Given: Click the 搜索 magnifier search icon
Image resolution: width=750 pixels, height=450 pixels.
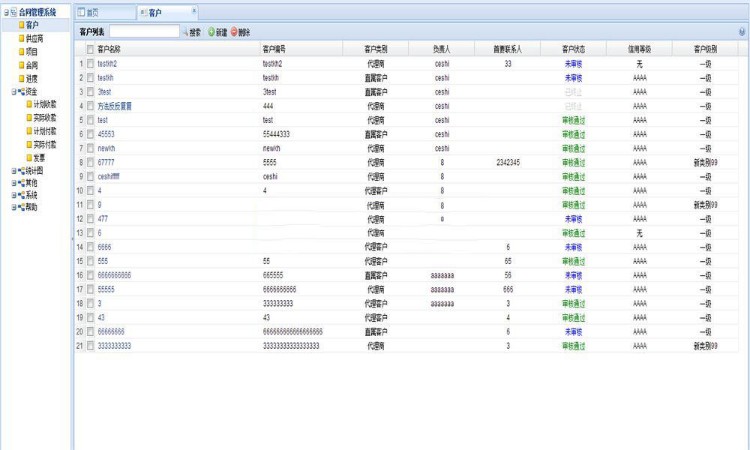Looking at the screenshot, I should pyautogui.click(x=185, y=32).
